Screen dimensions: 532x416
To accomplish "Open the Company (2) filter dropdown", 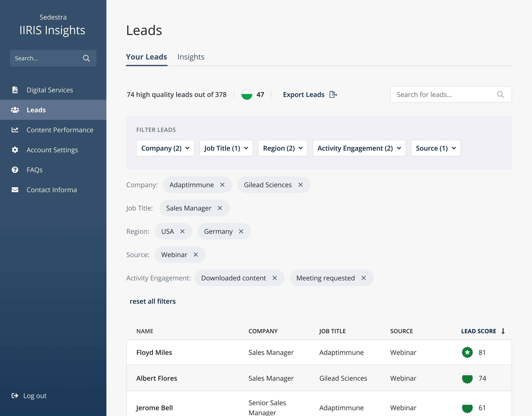I will click(x=165, y=148).
